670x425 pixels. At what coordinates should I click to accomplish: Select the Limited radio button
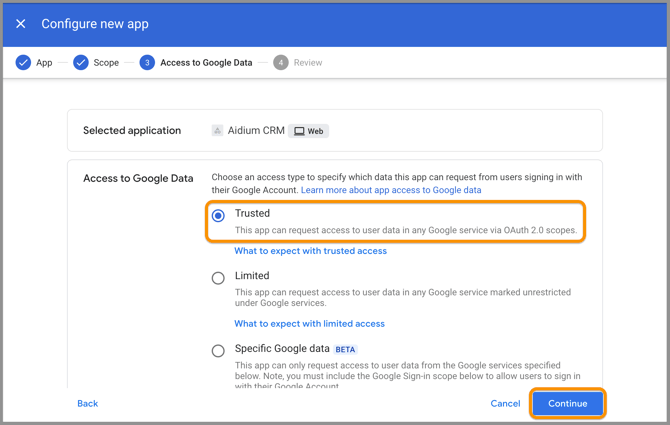218,278
